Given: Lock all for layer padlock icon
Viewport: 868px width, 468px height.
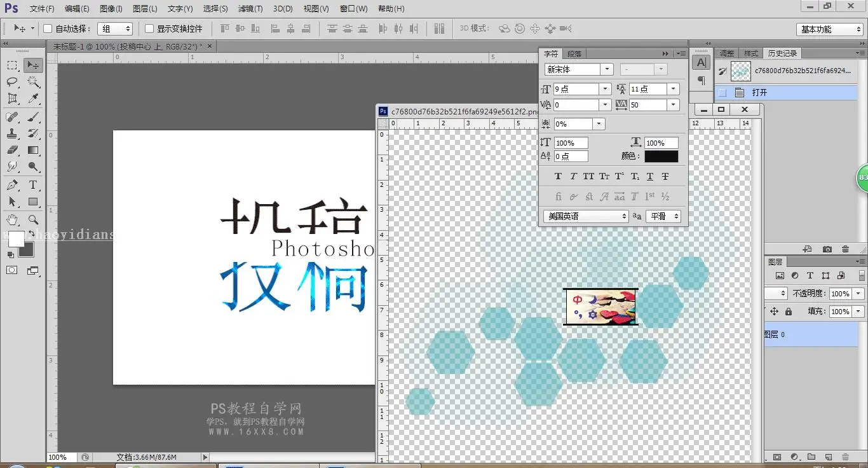Looking at the screenshot, I should tap(789, 312).
